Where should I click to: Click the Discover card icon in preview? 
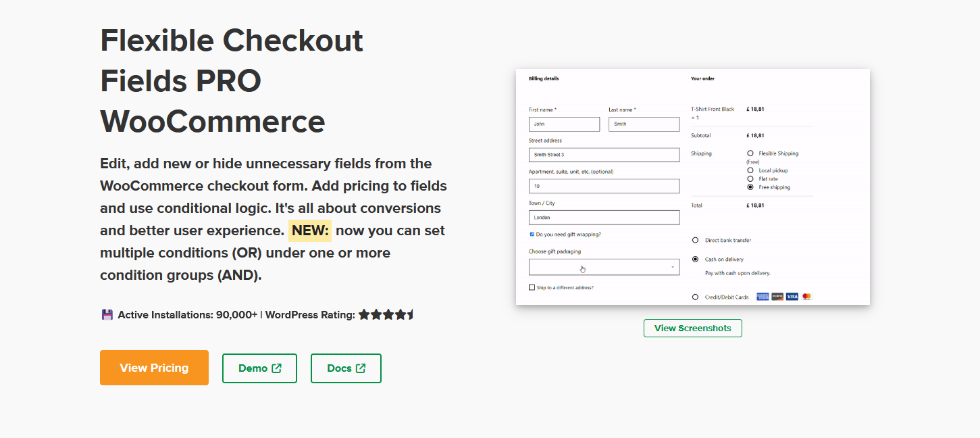point(777,297)
